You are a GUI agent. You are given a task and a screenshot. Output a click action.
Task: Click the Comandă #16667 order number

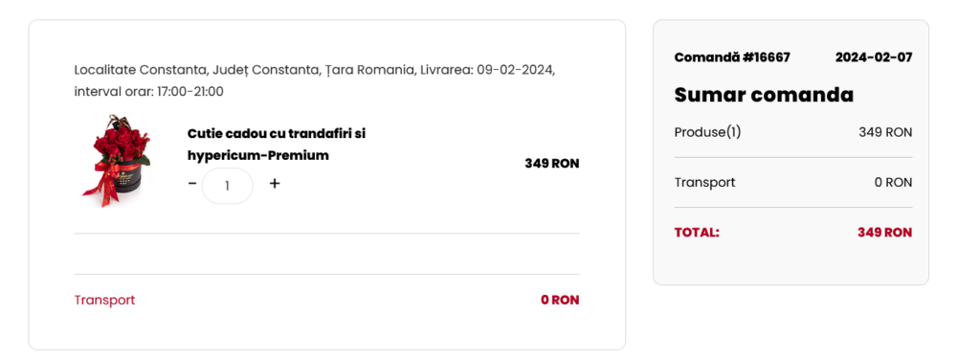point(732,57)
